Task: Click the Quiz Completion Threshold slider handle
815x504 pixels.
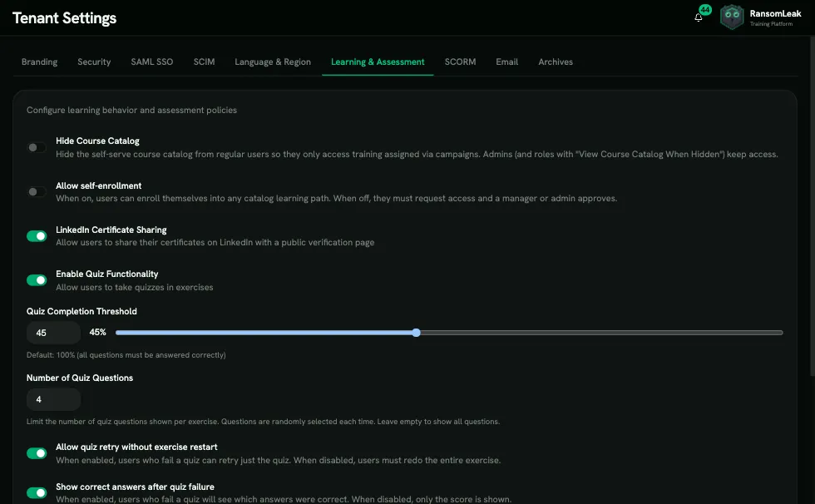Action: (417, 333)
